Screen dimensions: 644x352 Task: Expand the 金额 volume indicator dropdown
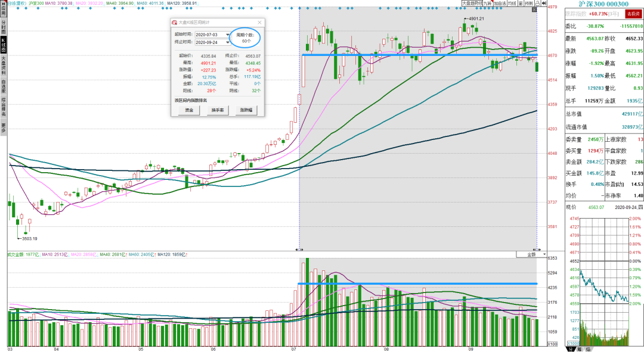click(x=544, y=254)
